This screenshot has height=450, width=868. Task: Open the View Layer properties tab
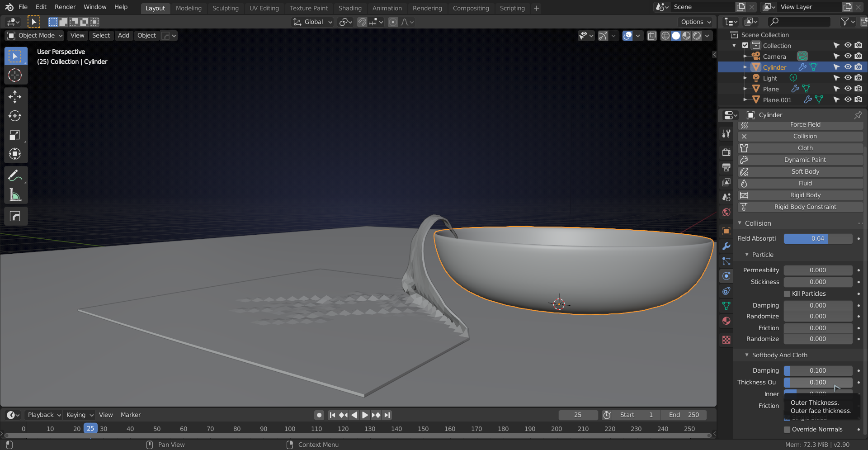click(726, 182)
